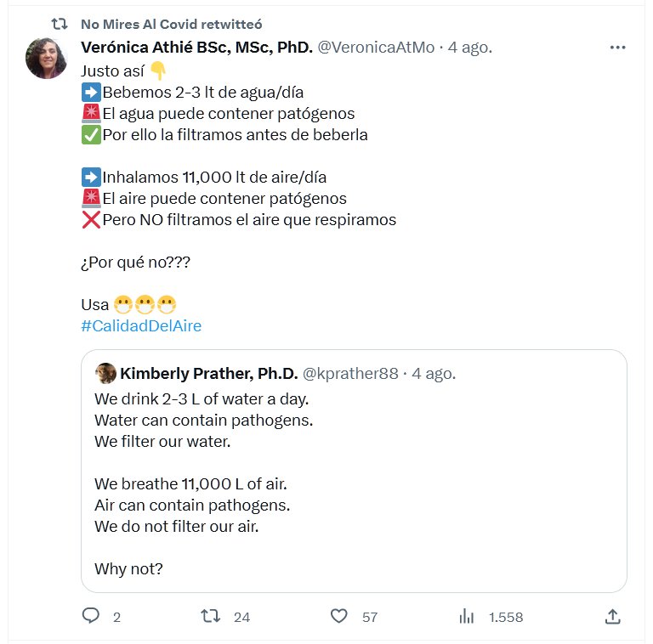Open Kimberly Prather's small avatar
Viewport: 653px width, 644px height.
coord(105,373)
